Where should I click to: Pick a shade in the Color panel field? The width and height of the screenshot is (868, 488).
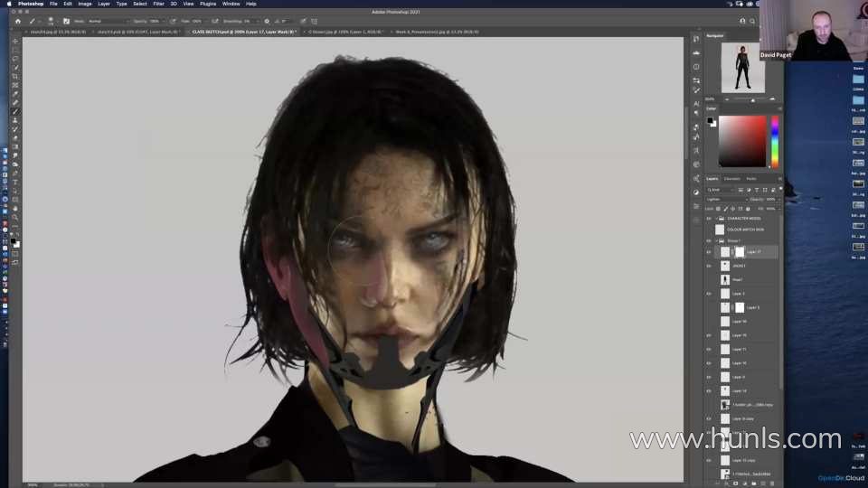coord(742,141)
